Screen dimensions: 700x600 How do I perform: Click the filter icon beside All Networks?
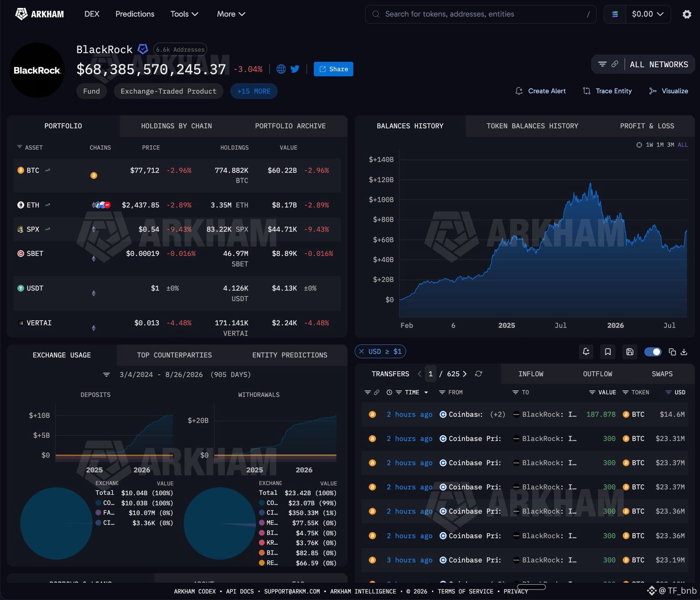602,64
